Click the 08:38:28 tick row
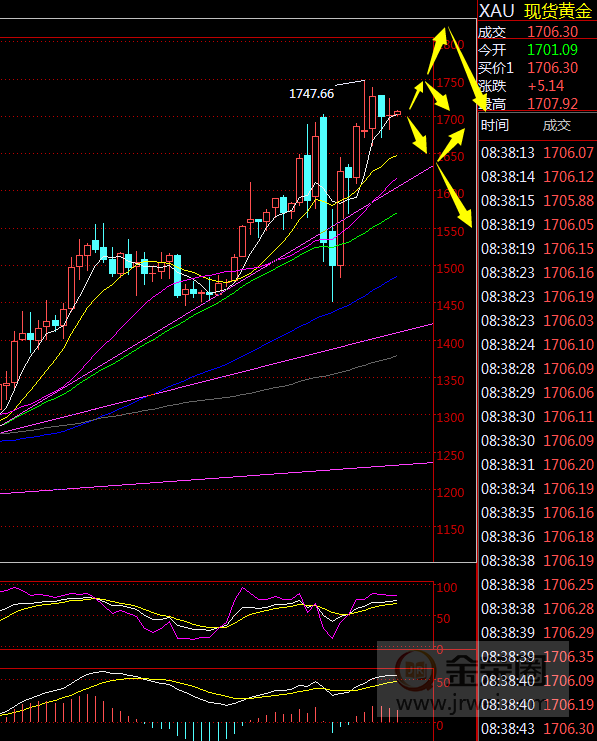597x741 pixels. pos(537,369)
